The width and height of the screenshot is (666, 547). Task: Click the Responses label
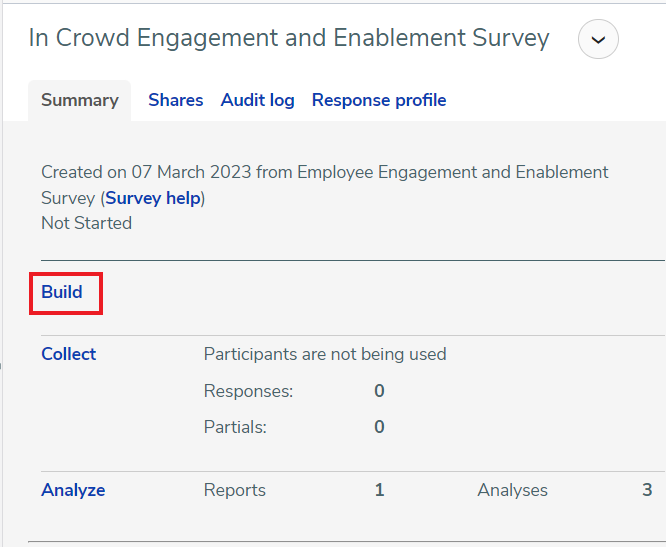pyautogui.click(x=248, y=391)
